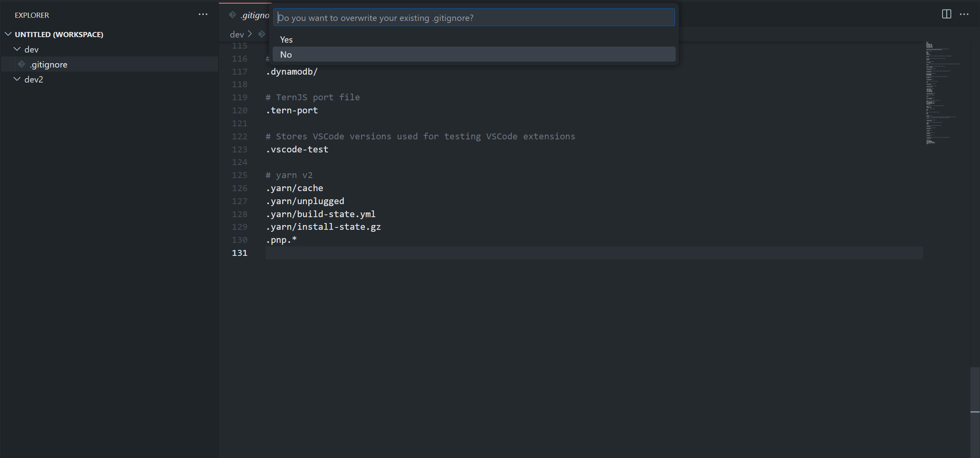The height and width of the screenshot is (458, 980).
Task: Collapse the dev2 folder chevron
Action: click(x=17, y=79)
